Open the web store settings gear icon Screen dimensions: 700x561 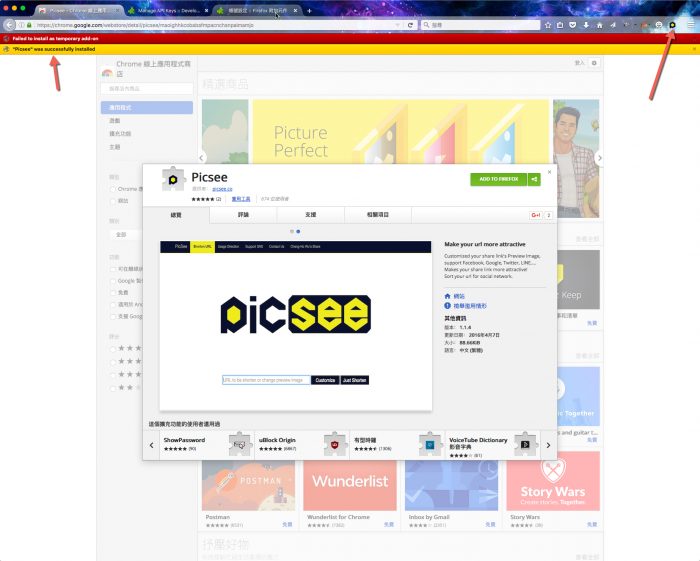point(594,63)
